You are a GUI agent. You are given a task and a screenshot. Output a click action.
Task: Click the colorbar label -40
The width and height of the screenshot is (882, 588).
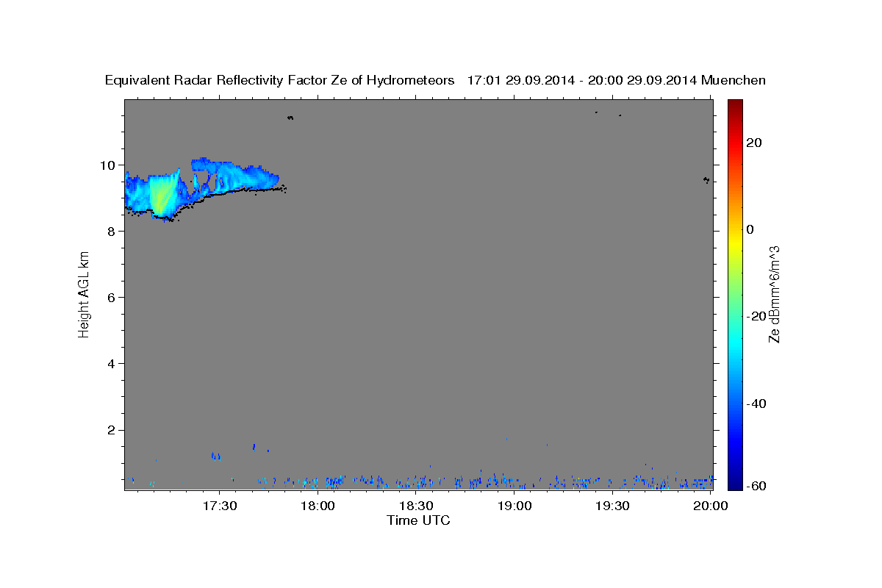[x=756, y=404]
